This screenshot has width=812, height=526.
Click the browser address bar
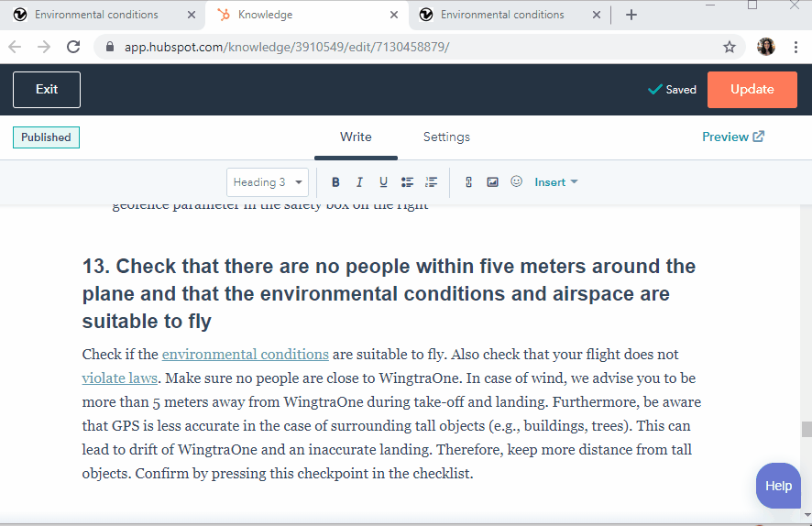click(412, 47)
